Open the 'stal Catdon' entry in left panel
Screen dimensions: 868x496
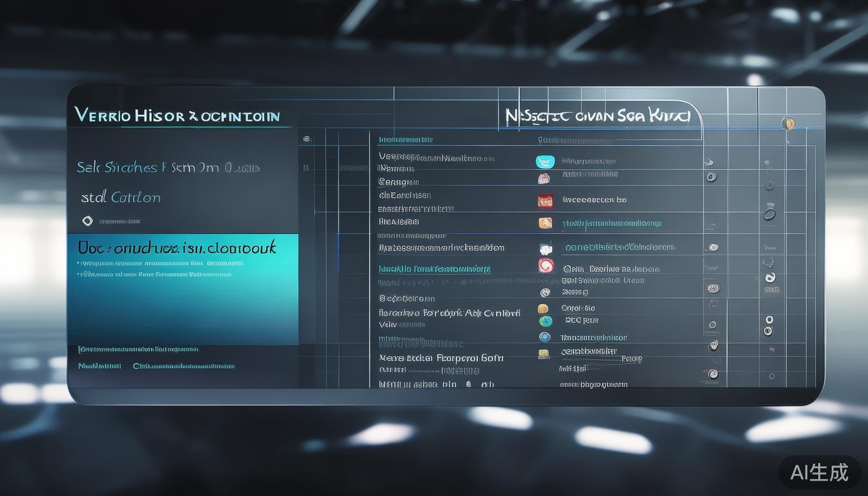click(x=121, y=198)
